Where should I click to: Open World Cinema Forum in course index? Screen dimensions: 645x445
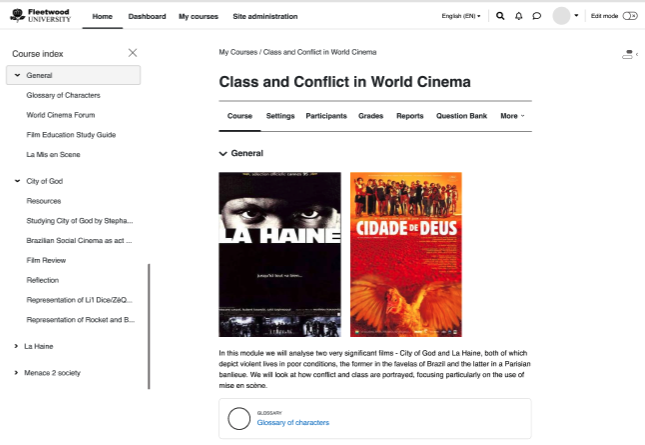(60, 115)
